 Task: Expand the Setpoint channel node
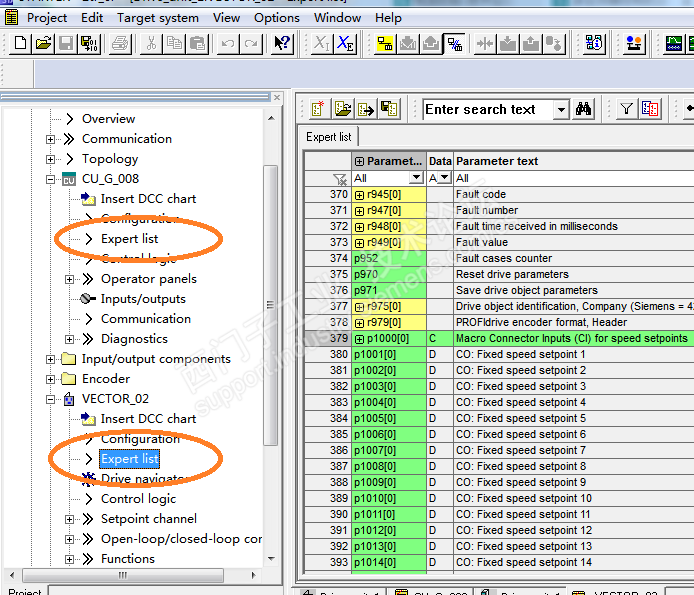click(x=69, y=519)
